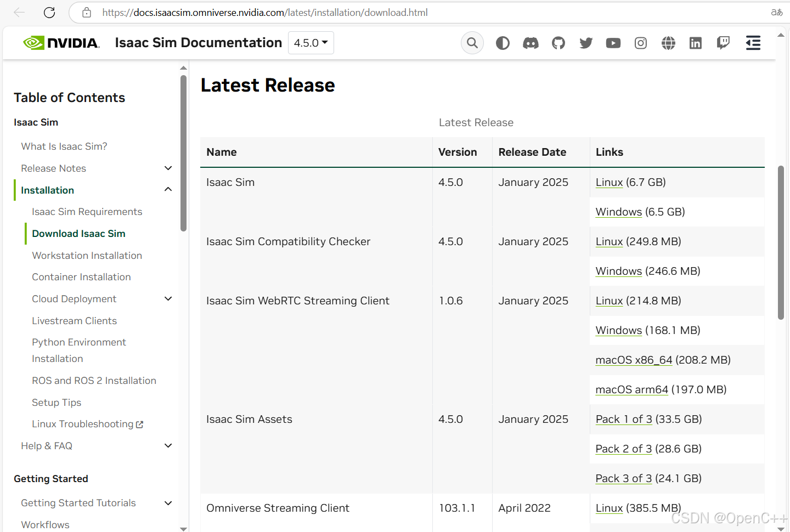Download macOS arm64 WebRTC client

click(x=632, y=389)
